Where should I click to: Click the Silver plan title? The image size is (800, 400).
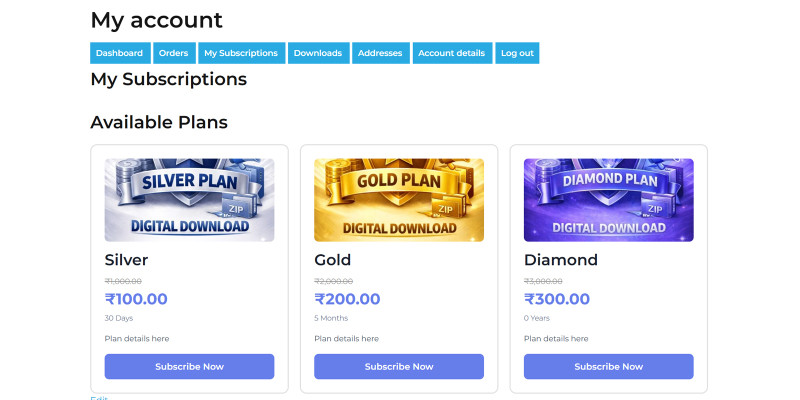tap(126, 260)
